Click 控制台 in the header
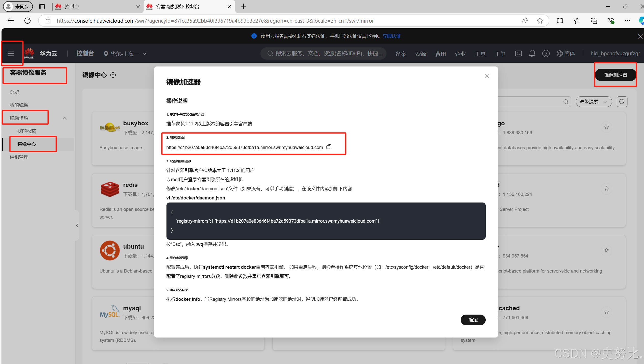The image size is (644, 364). pyautogui.click(x=85, y=53)
